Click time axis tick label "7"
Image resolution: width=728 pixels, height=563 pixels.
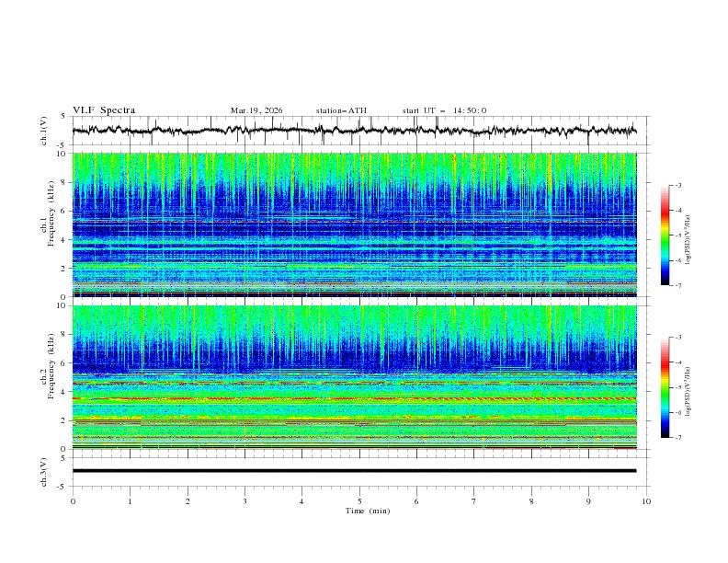(x=474, y=501)
